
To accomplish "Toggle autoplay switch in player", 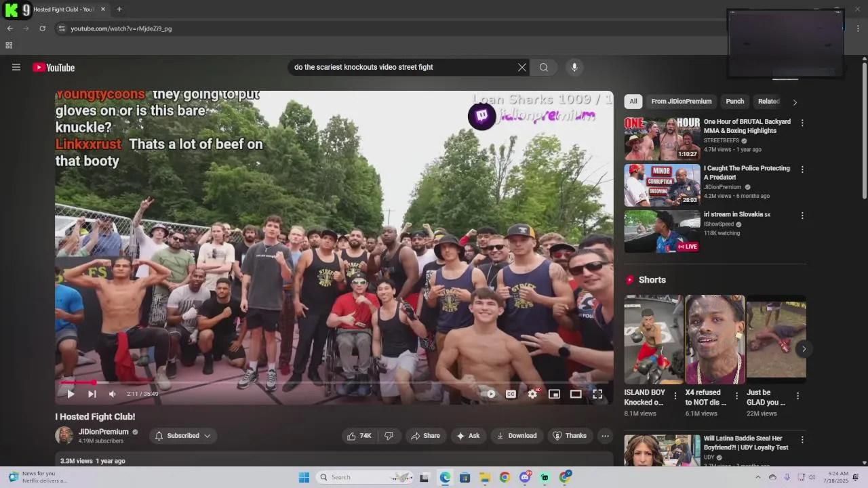I will [x=491, y=394].
